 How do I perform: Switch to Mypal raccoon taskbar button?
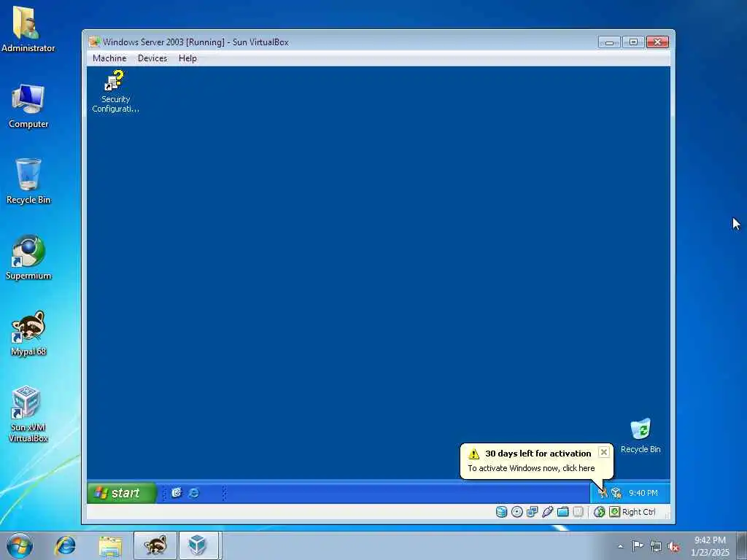(155, 545)
